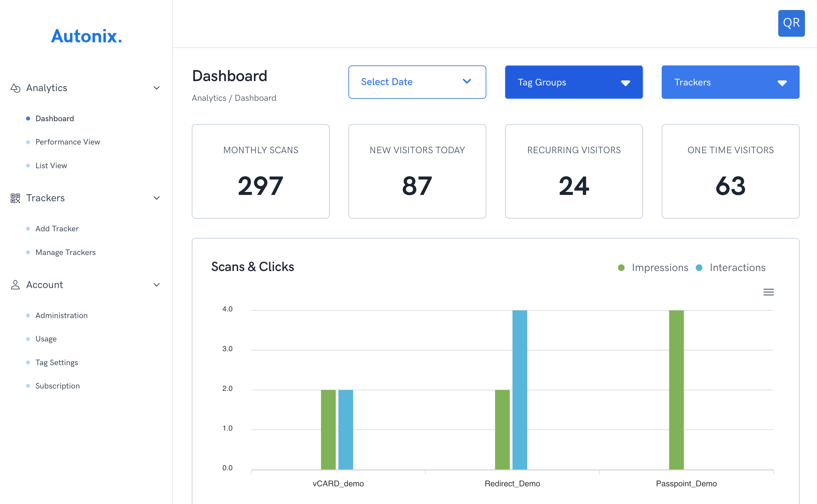Click the Account section icon

point(15,285)
